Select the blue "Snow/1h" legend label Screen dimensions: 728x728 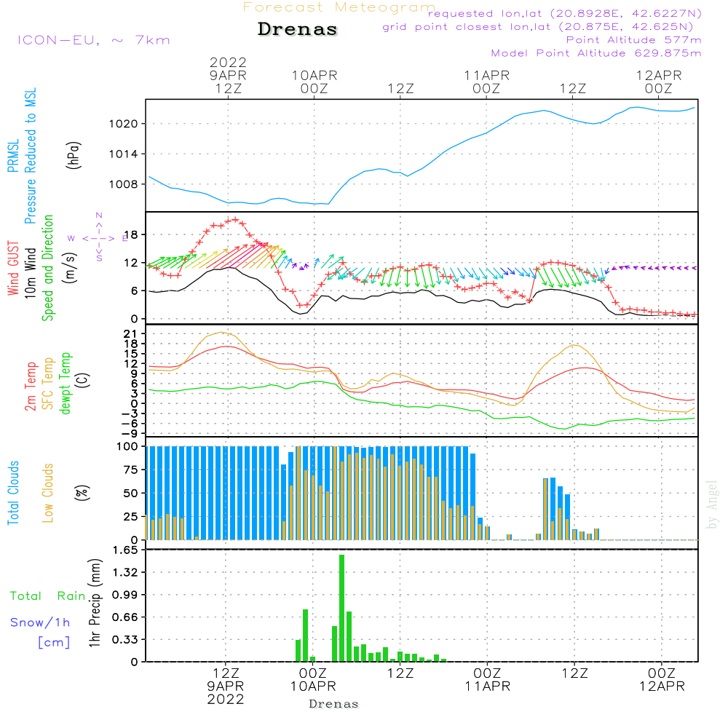point(40,622)
